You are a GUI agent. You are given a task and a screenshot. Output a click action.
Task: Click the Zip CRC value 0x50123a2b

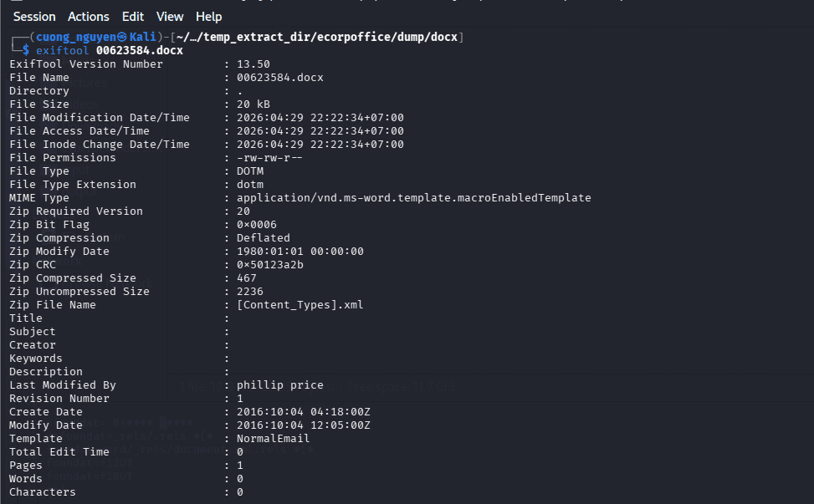[270, 264]
